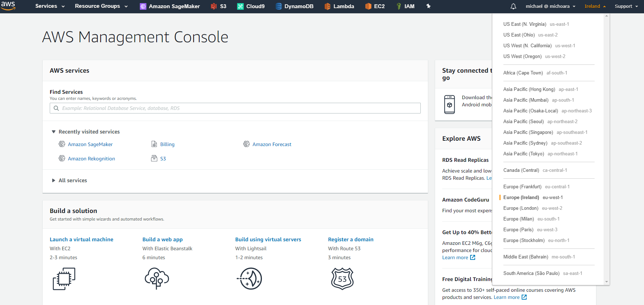Select US West (Oregon) region
The width and height of the screenshot is (644, 305).
click(x=534, y=56)
